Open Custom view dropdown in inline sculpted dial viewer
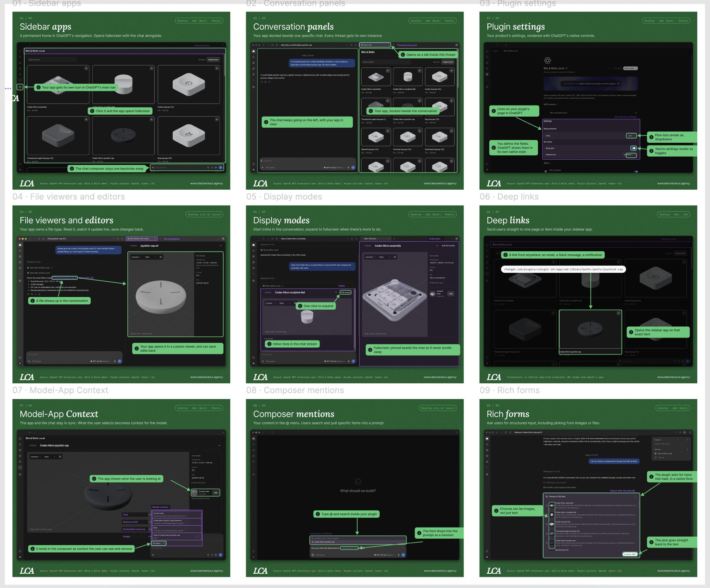 pyautogui.click(x=270, y=303)
